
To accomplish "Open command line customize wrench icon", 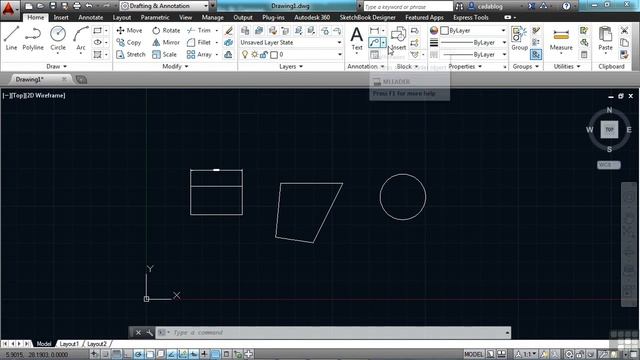I will coord(149,333).
